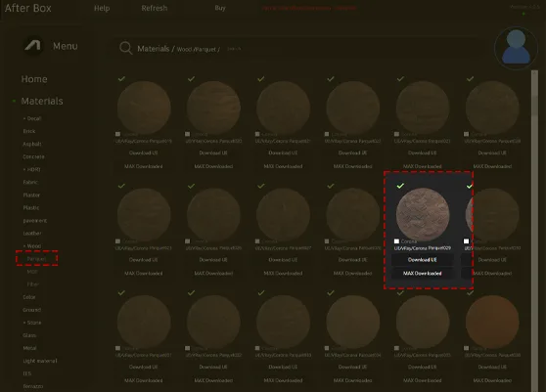
Task: Click the search field after the breadcrumb
Action: point(234,49)
